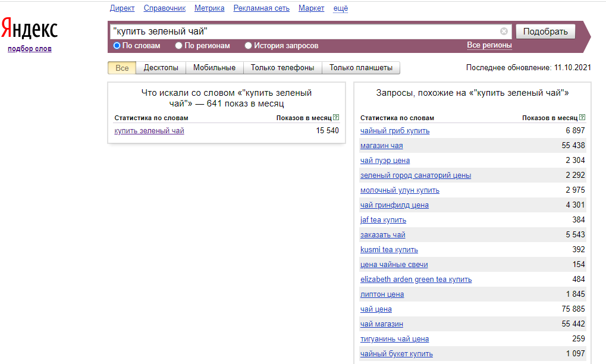Switch to the 'Мобильные' tab

pos(214,68)
